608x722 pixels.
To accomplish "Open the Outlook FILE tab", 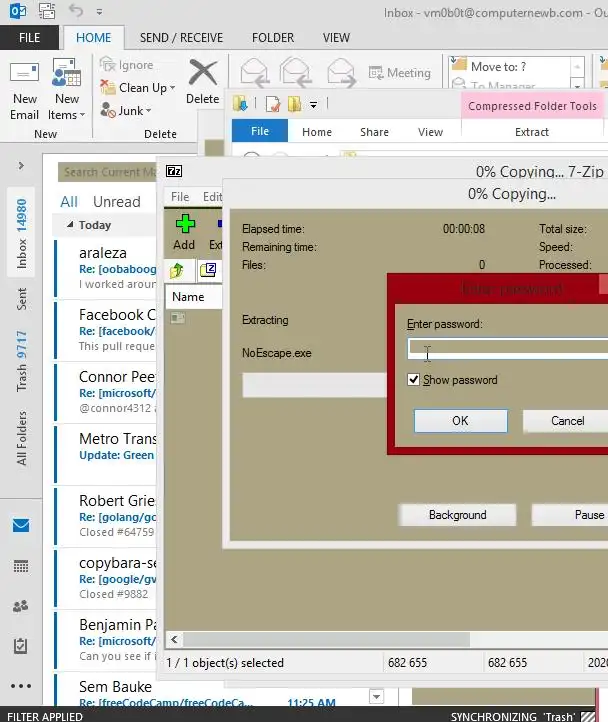I will click(29, 37).
